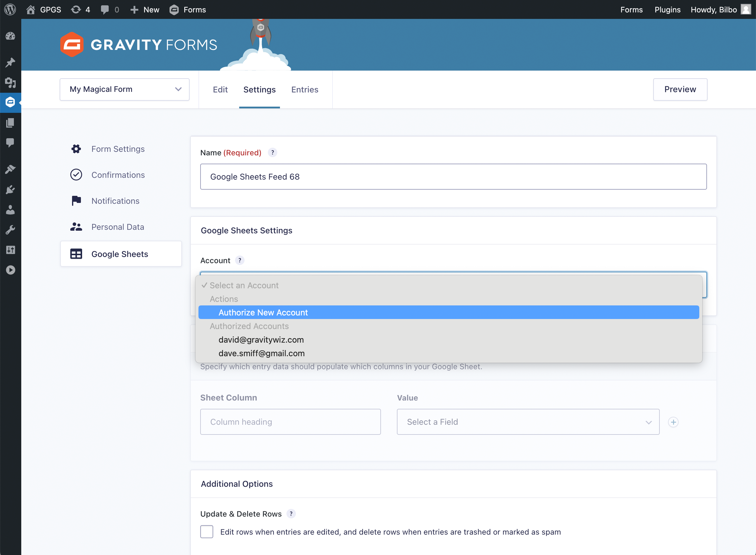756x555 pixels.
Task: Open the Comments sidebar icon
Action: click(10, 143)
